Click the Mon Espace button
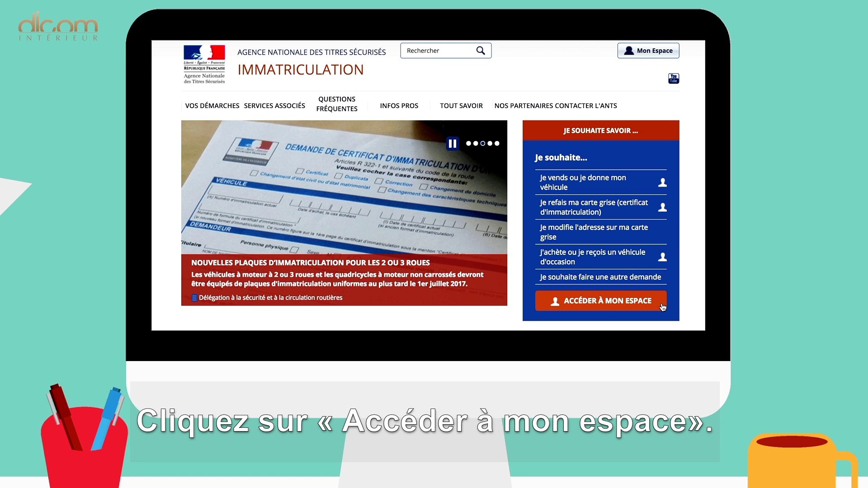 coord(648,51)
